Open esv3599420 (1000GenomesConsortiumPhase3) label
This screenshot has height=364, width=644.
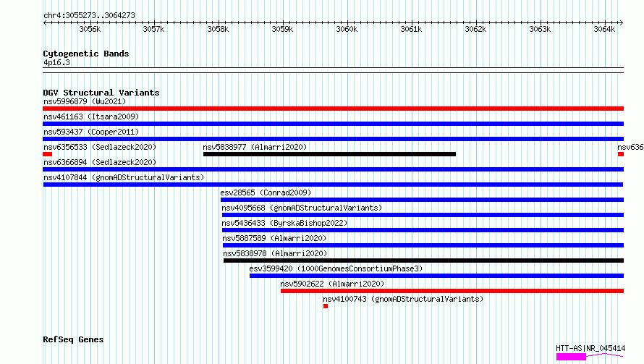coord(336,268)
